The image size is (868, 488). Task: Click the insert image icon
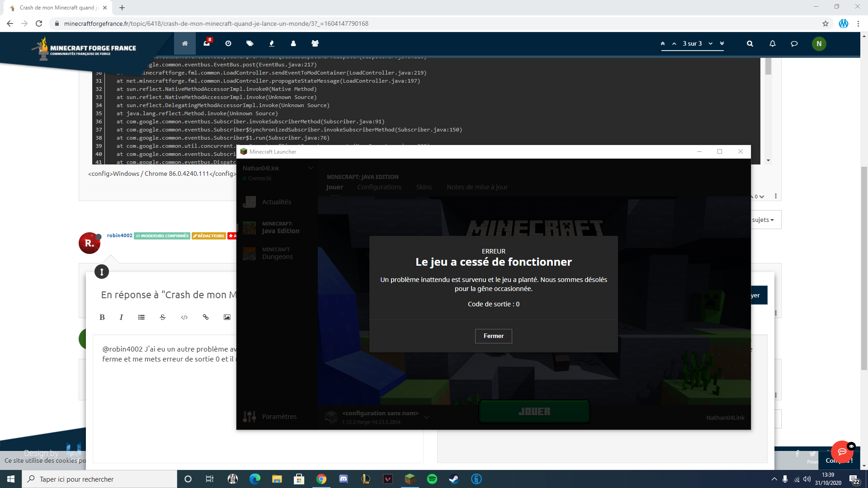coord(227,317)
